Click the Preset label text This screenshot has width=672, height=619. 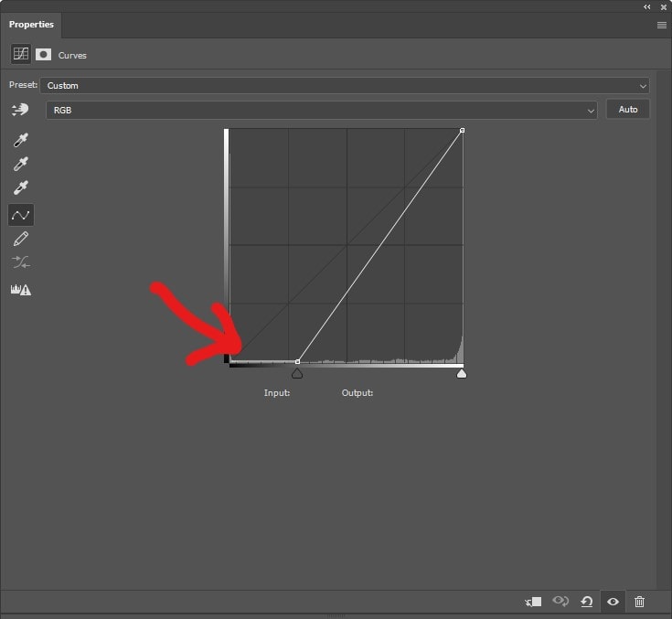[23, 85]
